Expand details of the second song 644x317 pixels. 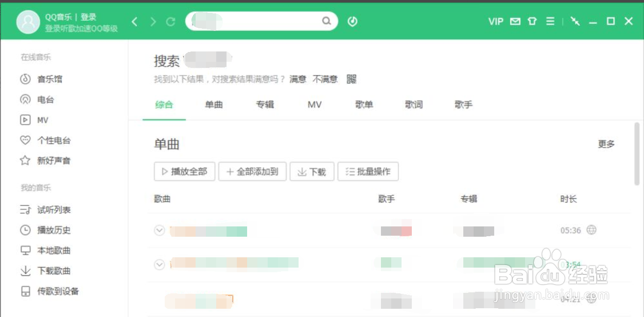pyautogui.click(x=160, y=265)
